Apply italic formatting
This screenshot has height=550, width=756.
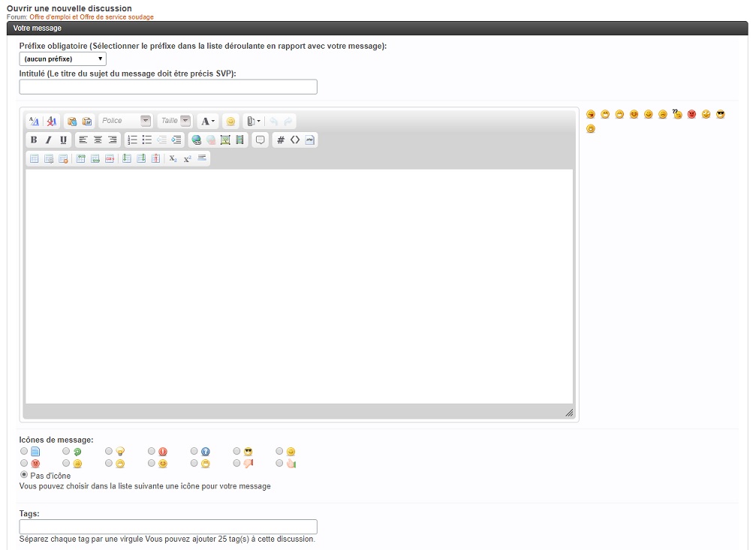[48, 140]
